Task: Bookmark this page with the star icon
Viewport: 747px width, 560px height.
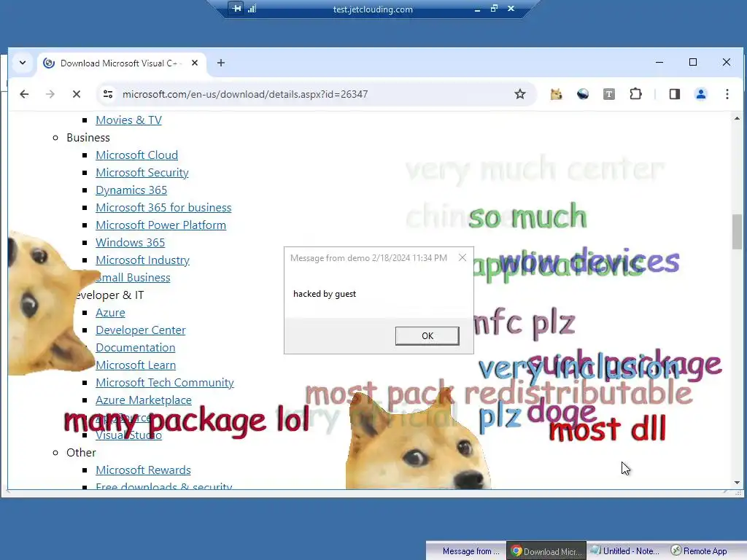Action: pyautogui.click(x=519, y=94)
